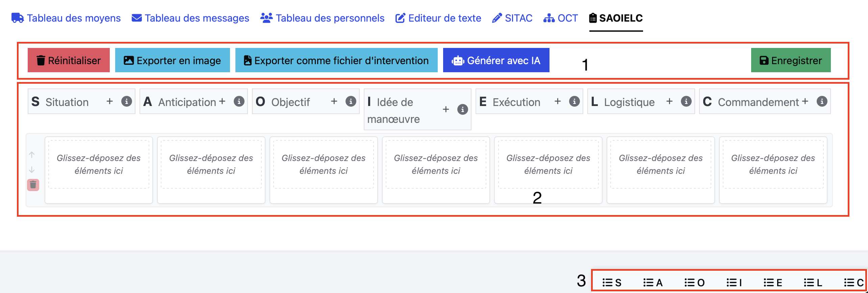
Task: Click the Objectif info icon
Action: pyautogui.click(x=351, y=101)
